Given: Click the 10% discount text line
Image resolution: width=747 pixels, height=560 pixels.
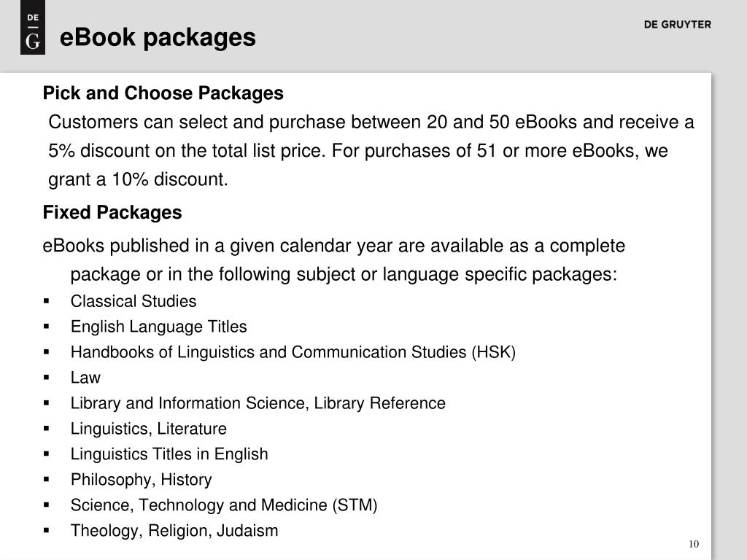Looking at the screenshot, I should pos(138,179).
